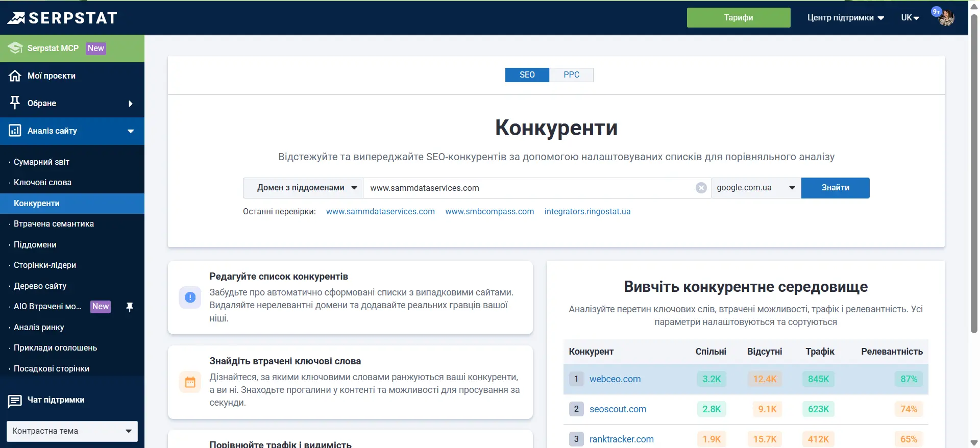Screen dimensions: 980x448
Task: Click the chat bubble icon for support
Action: [15, 401]
